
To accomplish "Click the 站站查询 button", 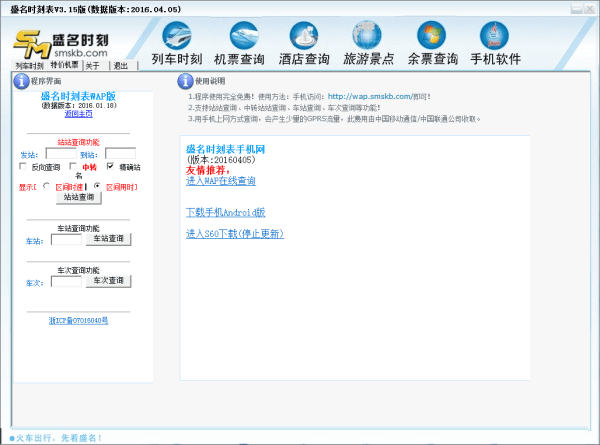I will [x=79, y=197].
